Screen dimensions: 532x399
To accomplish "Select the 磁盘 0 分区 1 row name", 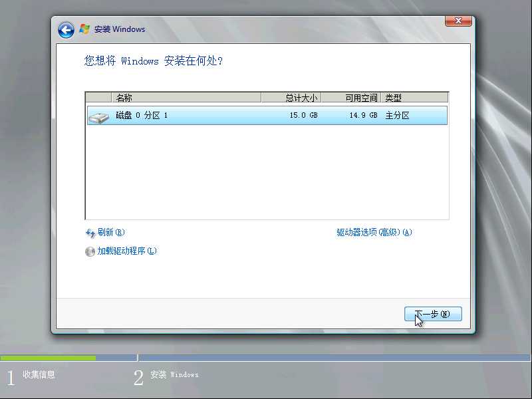I will [142, 115].
